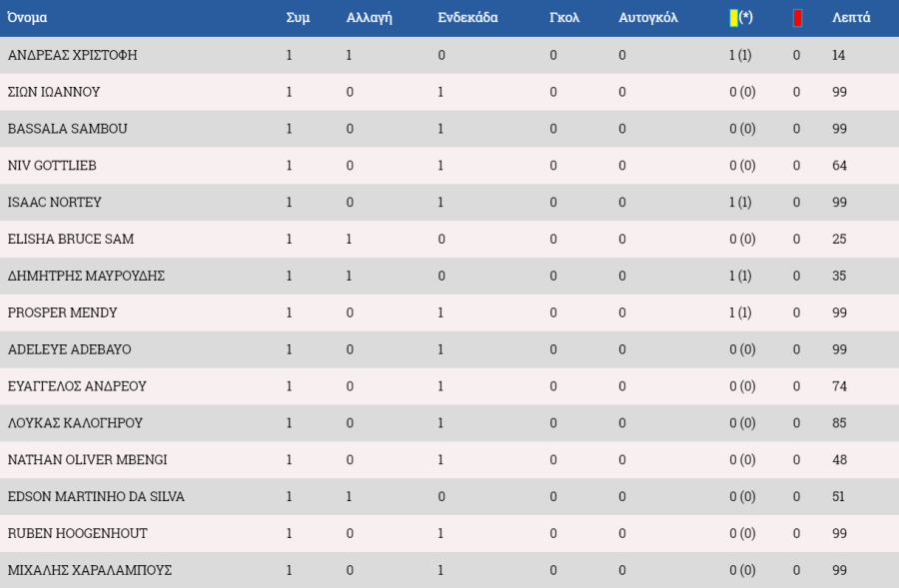
Task: Click EDSON MARTINHO DA SILVA name
Action: [x=96, y=496]
